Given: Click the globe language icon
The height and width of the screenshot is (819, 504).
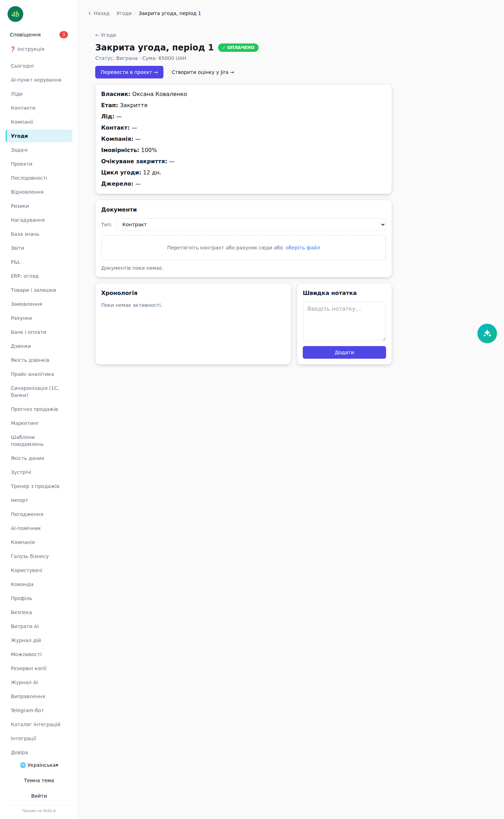Looking at the screenshot, I should 23,765.
